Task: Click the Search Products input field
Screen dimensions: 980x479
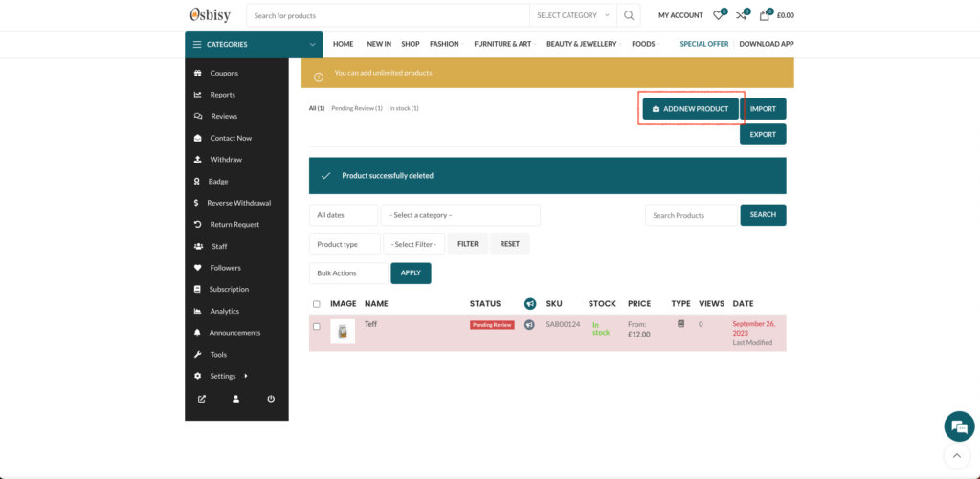Action: tap(691, 215)
